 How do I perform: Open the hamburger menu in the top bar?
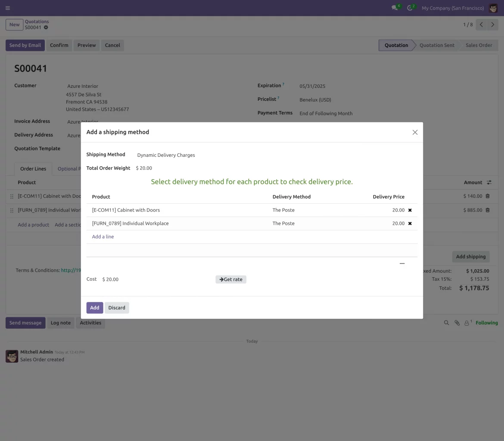(7, 8)
